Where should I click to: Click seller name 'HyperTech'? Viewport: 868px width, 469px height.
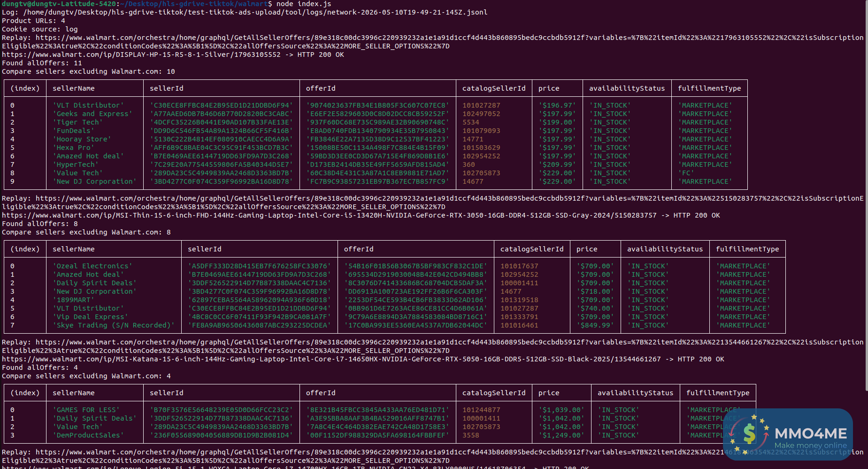point(76,164)
